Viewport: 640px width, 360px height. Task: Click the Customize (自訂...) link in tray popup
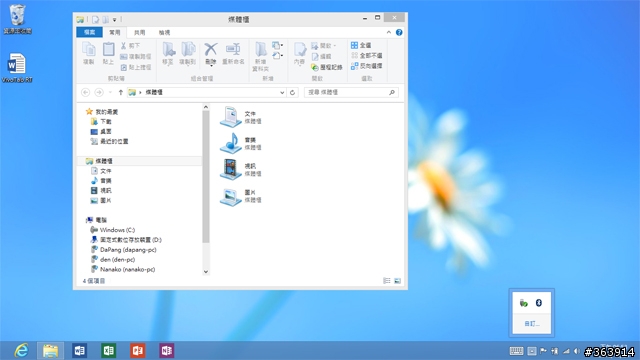point(532,324)
